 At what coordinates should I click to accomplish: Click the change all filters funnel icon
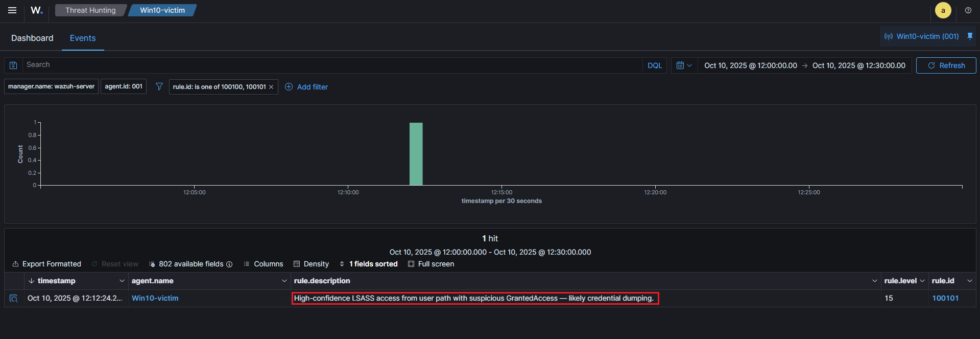coord(159,87)
